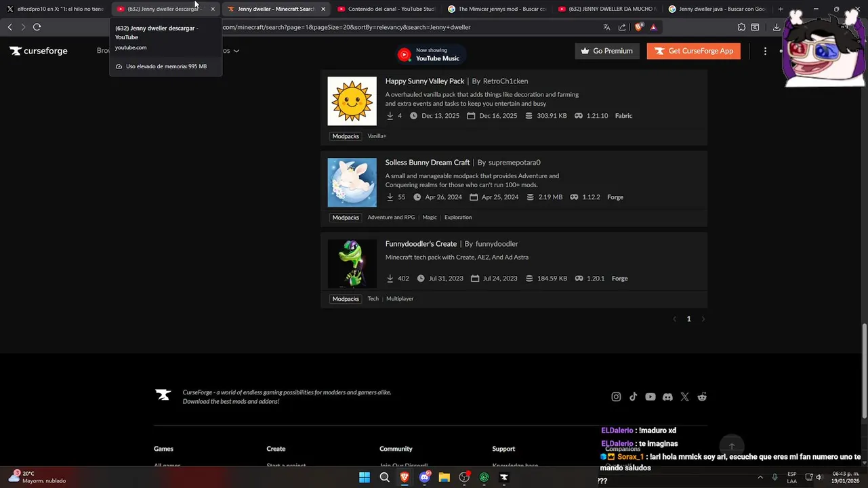Open the Funnydoodler's Create title link
This screenshot has height=488, width=868.
[421, 243]
